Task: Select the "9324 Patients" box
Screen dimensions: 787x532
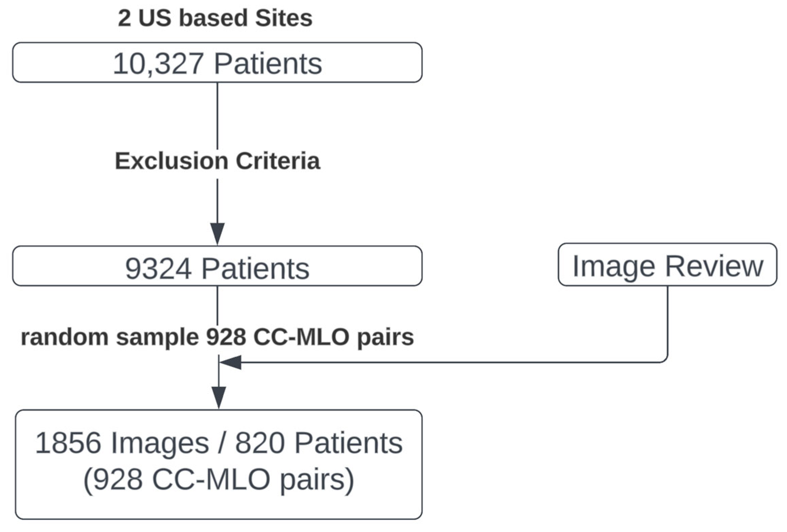Action: pyautogui.click(x=217, y=266)
